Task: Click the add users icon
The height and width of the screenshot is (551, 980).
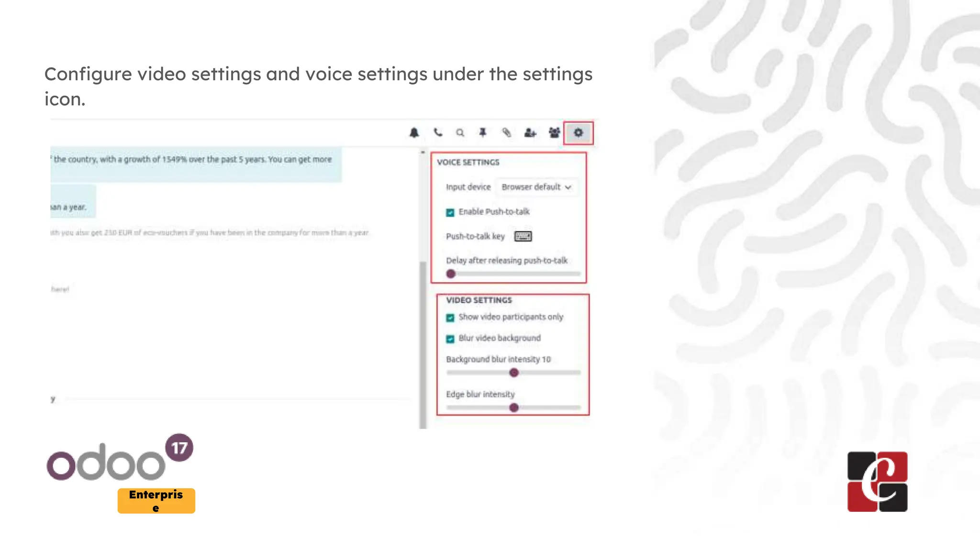Action: tap(530, 133)
